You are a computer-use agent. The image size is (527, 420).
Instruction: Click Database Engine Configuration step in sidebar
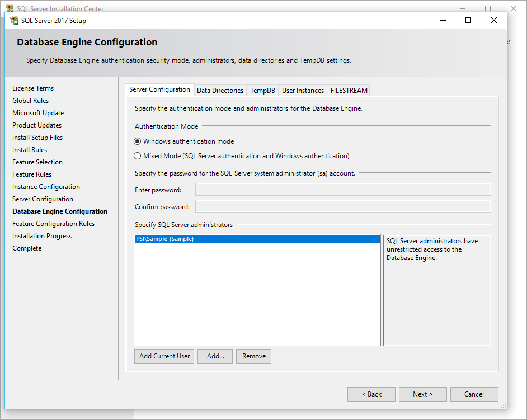[60, 211]
